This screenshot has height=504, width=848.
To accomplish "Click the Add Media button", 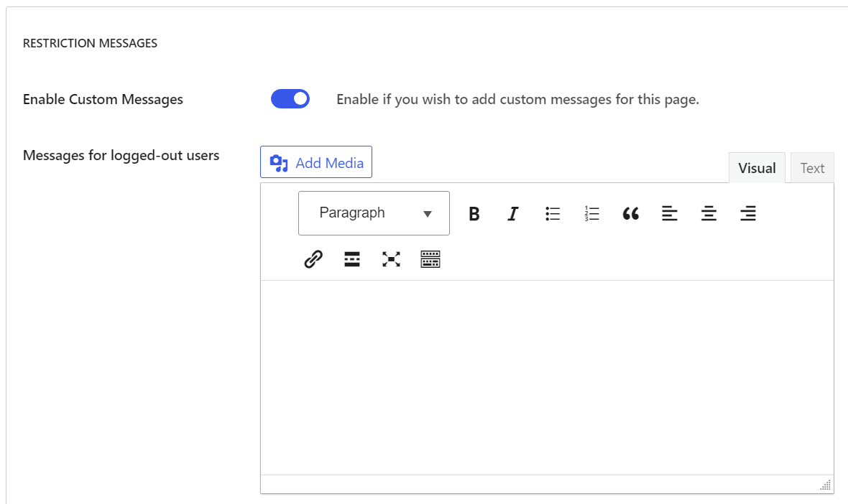I will pyautogui.click(x=316, y=162).
